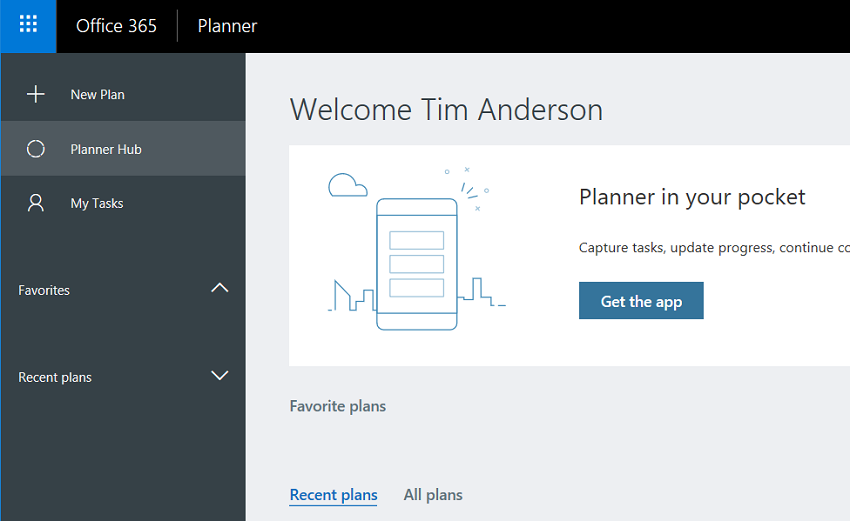The height and width of the screenshot is (521, 850).
Task: Click the Recent plans sidebar label
Action: point(55,377)
